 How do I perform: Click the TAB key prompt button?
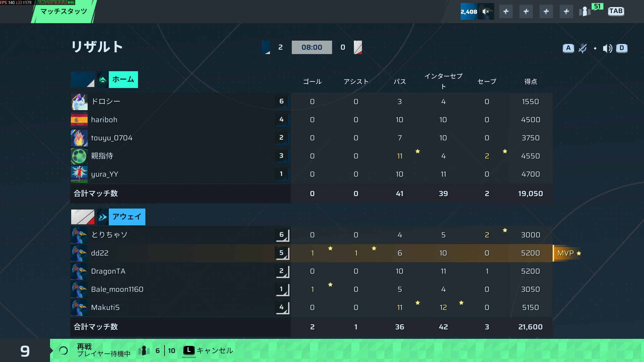616,11
